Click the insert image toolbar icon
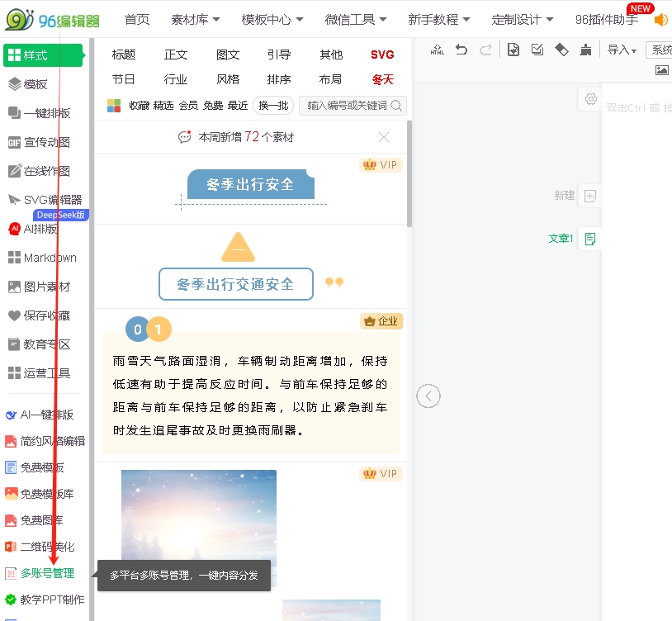The height and width of the screenshot is (621, 672). pos(661,70)
